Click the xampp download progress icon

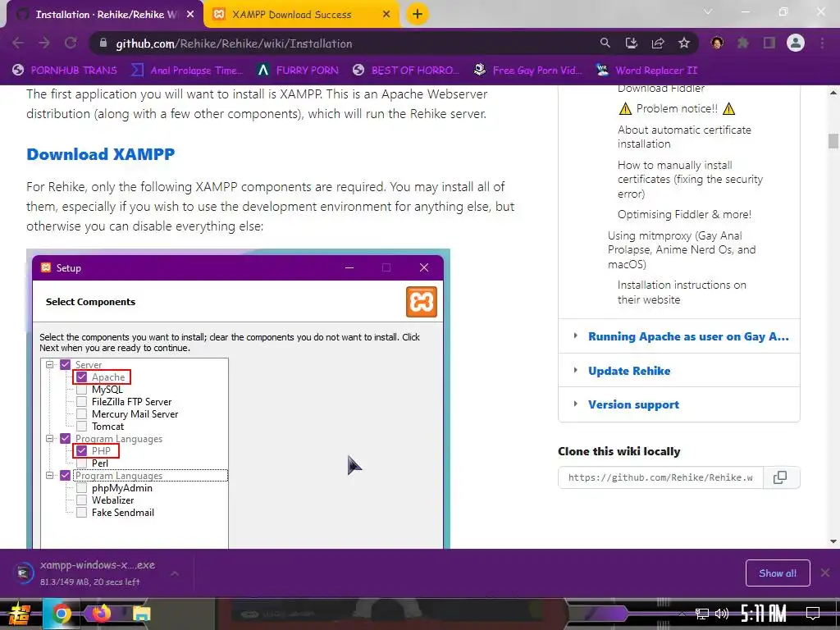pyautogui.click(x=23, y=573)
